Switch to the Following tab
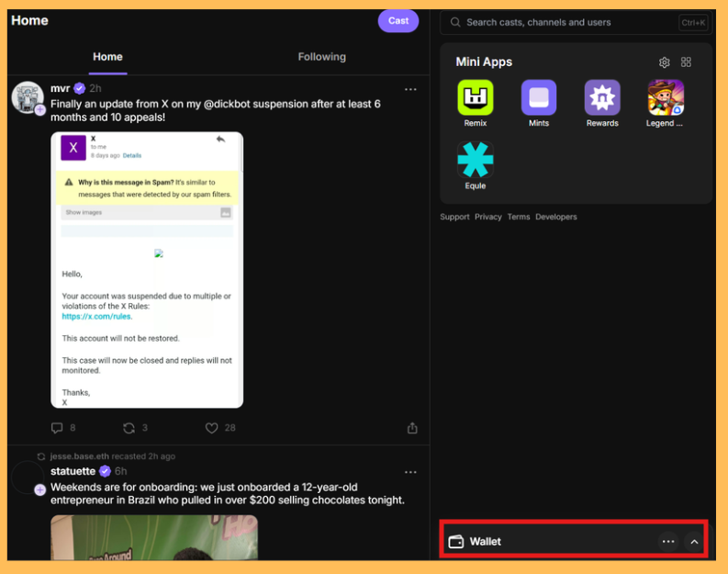Screen dimensions: 728x574 [321, 57]
